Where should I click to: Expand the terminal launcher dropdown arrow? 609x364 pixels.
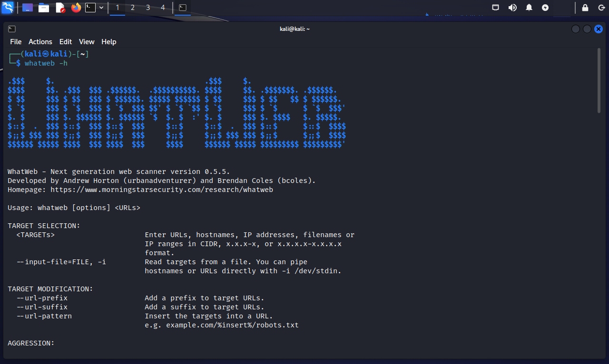click(x=101, y=8)
